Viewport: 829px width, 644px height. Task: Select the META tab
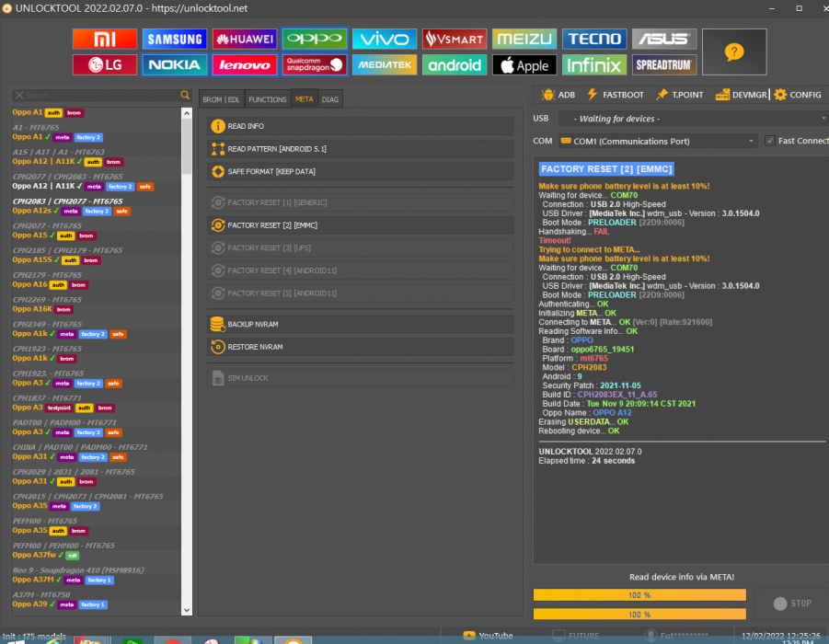click(304, 98)
